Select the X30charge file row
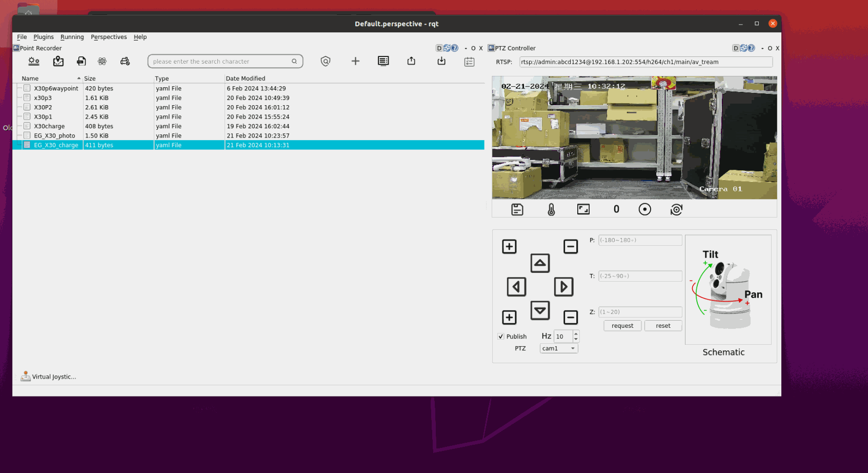 coord(49,126)
